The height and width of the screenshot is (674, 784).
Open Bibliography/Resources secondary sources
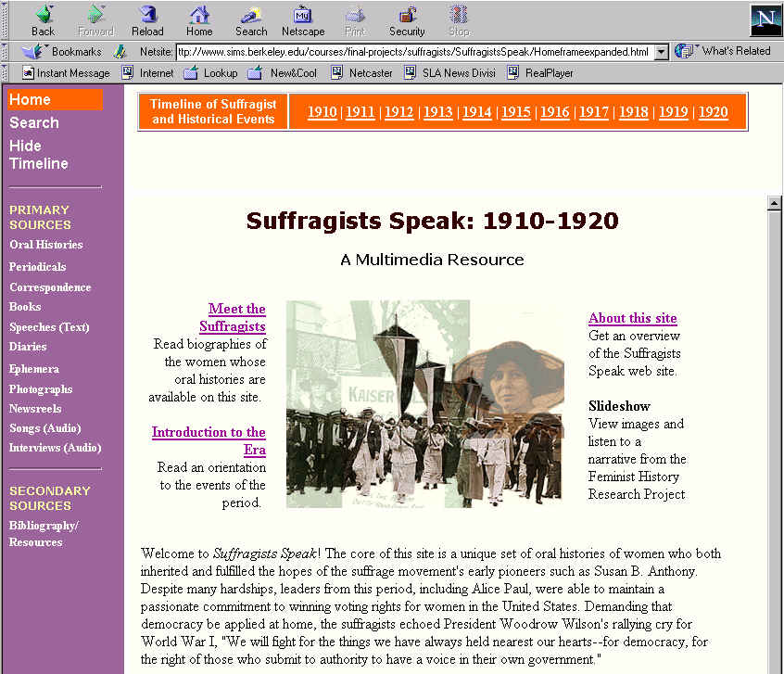[x=44, y=534]
